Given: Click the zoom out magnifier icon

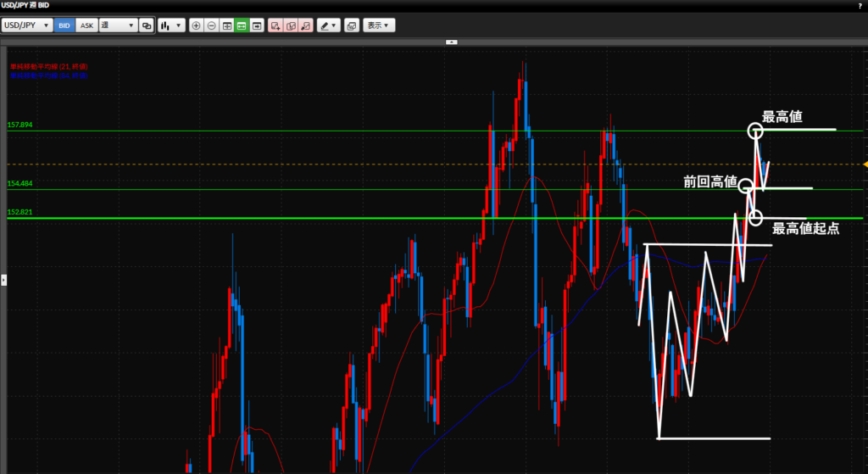Looking at the screenshot, I should tap(211, 25).
